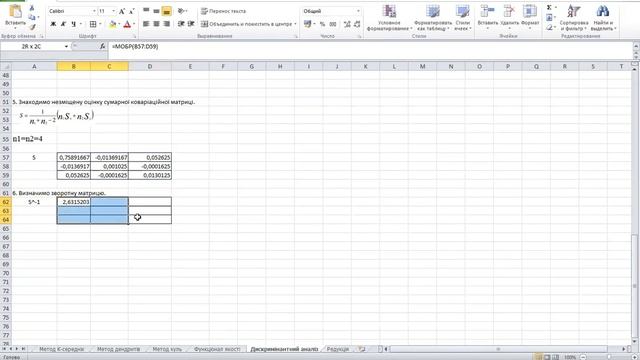The width and height of the screenshot is (640, 360).
Task: Click the Clear eraser icon
Action: [549, 27]
